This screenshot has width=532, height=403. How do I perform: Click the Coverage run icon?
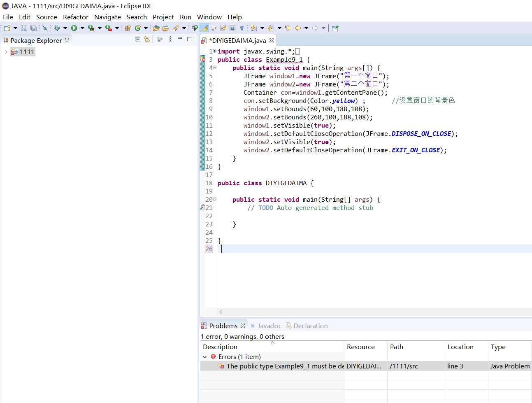[91, 28]
